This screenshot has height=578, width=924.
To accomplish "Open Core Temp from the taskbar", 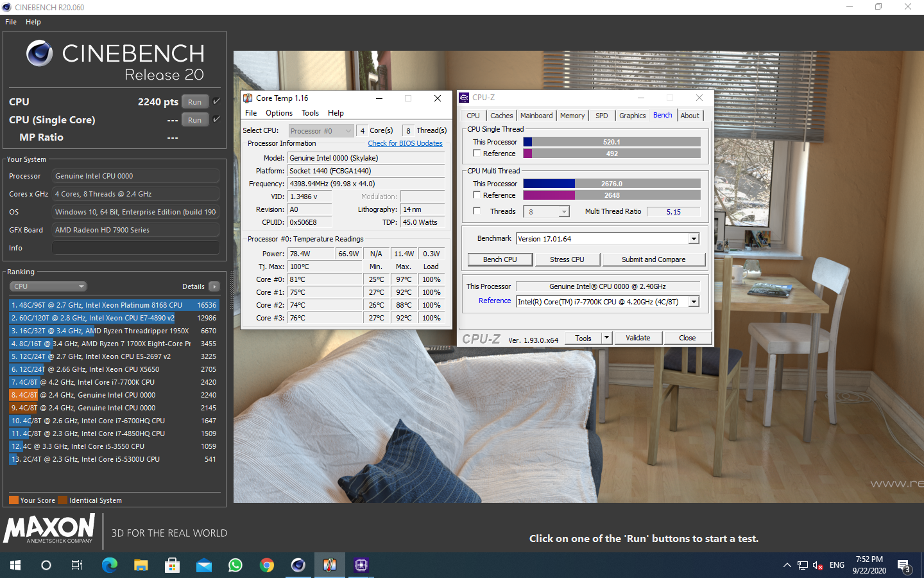I will [330, 565].
